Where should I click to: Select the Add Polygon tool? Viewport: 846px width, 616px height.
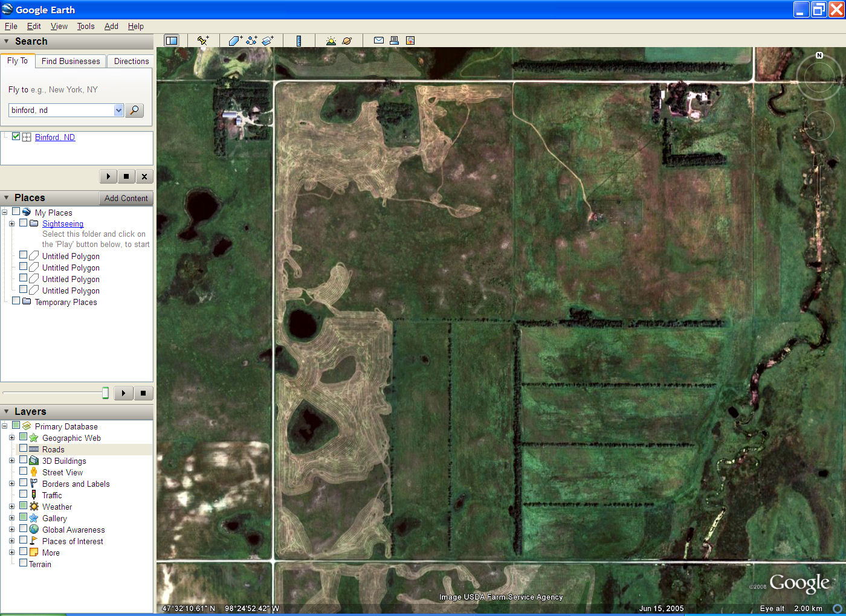coord(235,40)
